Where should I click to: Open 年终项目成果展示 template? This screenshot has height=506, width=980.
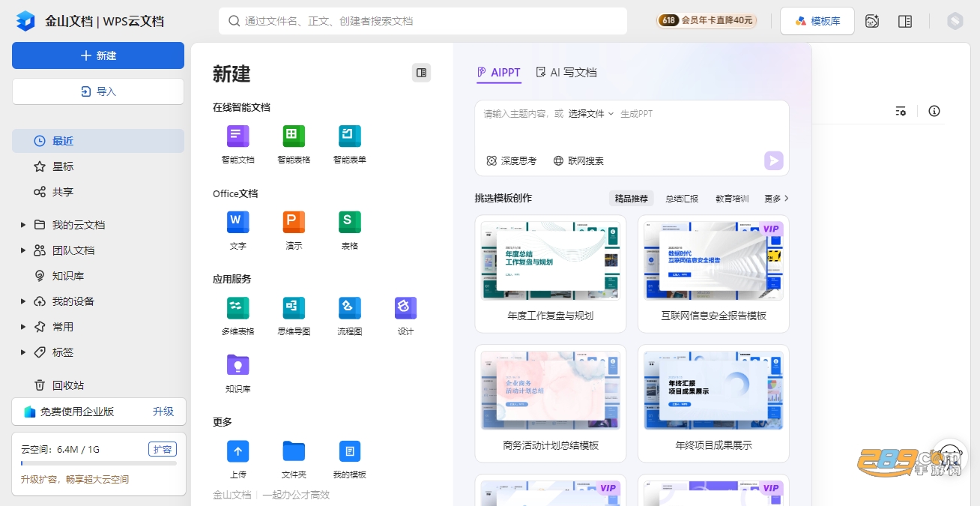click(x=713, y=403)
